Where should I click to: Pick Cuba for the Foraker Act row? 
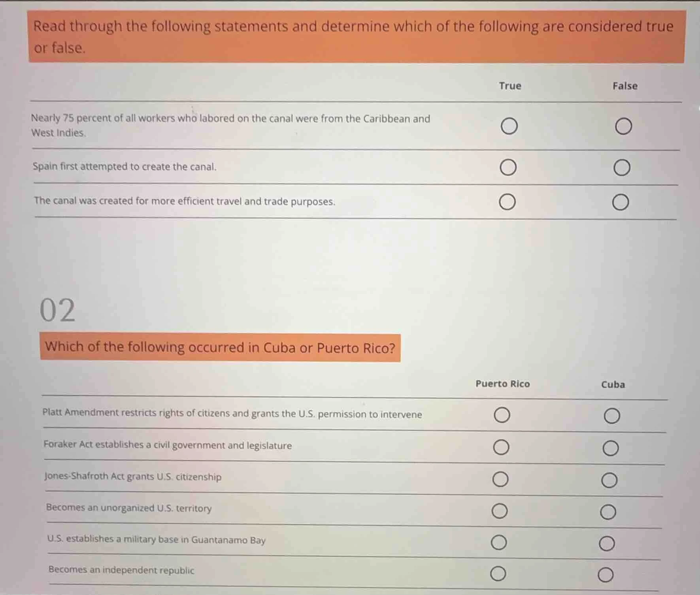pos(611,448)
